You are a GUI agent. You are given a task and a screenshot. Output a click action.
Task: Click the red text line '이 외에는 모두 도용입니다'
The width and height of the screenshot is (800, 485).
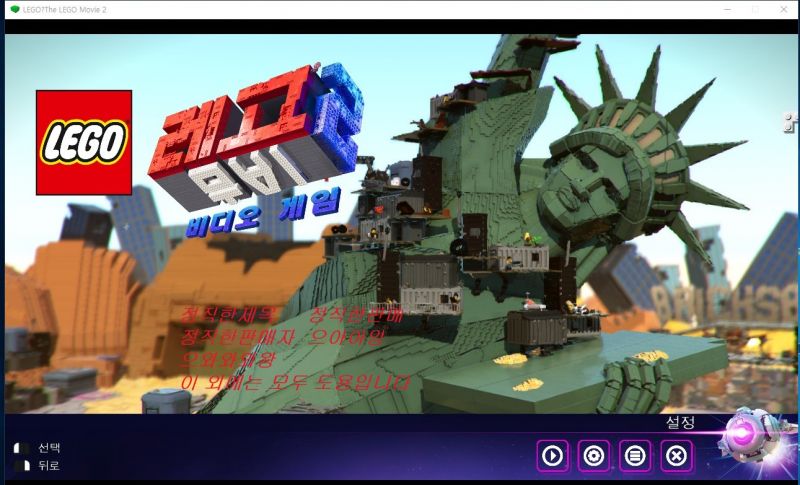(x=295, y=382)
